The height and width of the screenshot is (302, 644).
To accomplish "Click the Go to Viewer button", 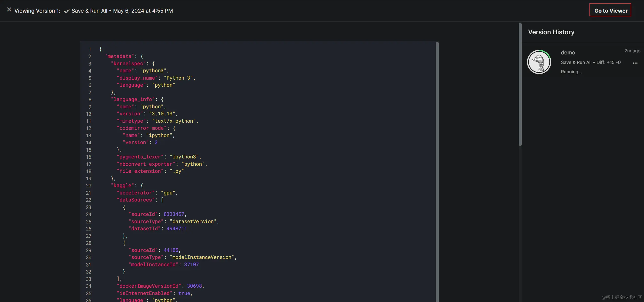I will click(611, 11).
